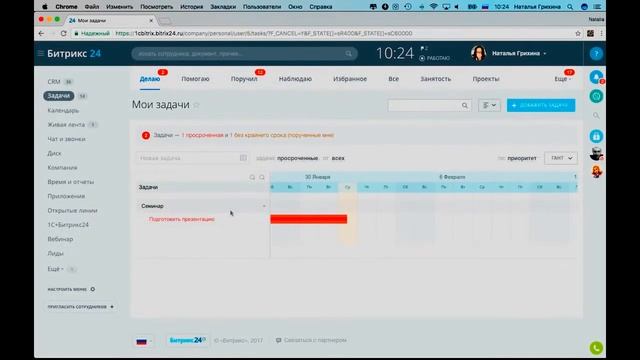Switch to the Избранное tab
The width and height of the screenshot is (640, 360).
click(x=350, y=79)
